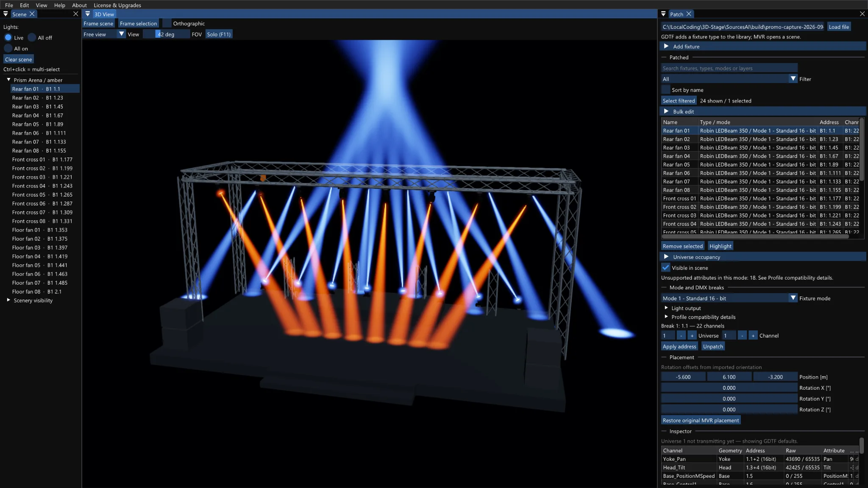Click the Frame scene button
Viewport: 868px width, 488px height.
(98, 24)
